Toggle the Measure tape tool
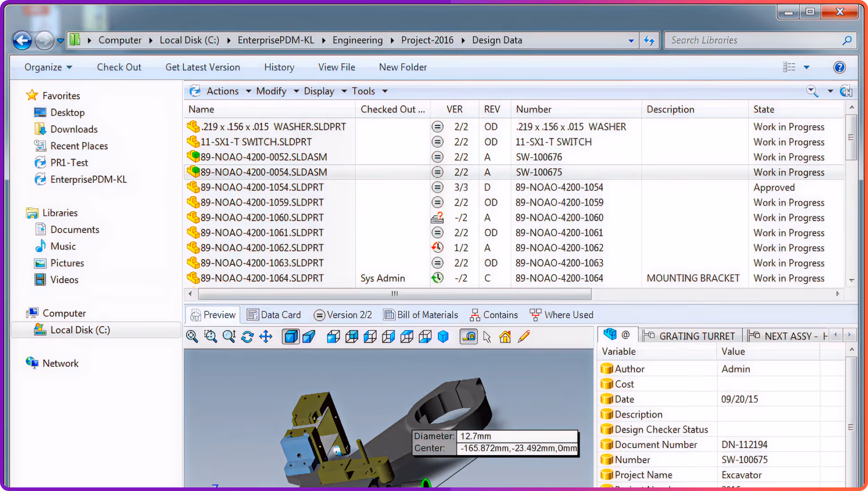Screen dimensions: 868x491 point(469,336)
